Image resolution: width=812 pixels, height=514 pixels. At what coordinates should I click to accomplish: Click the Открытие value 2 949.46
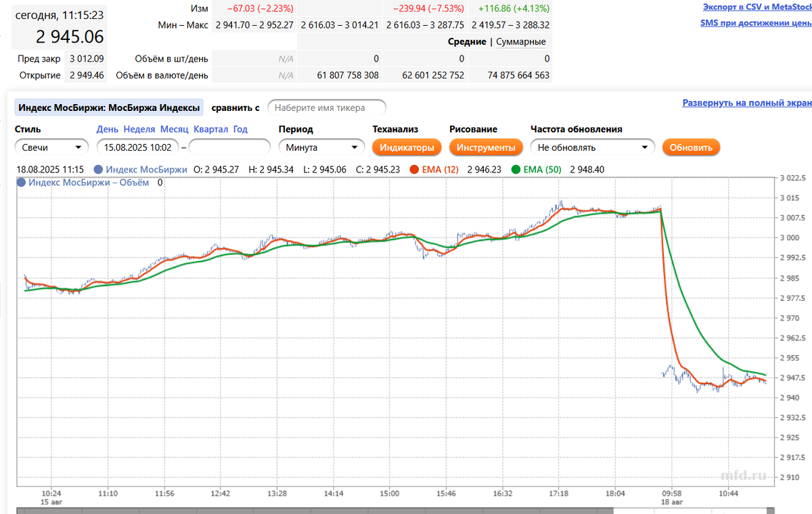point(87,75)
